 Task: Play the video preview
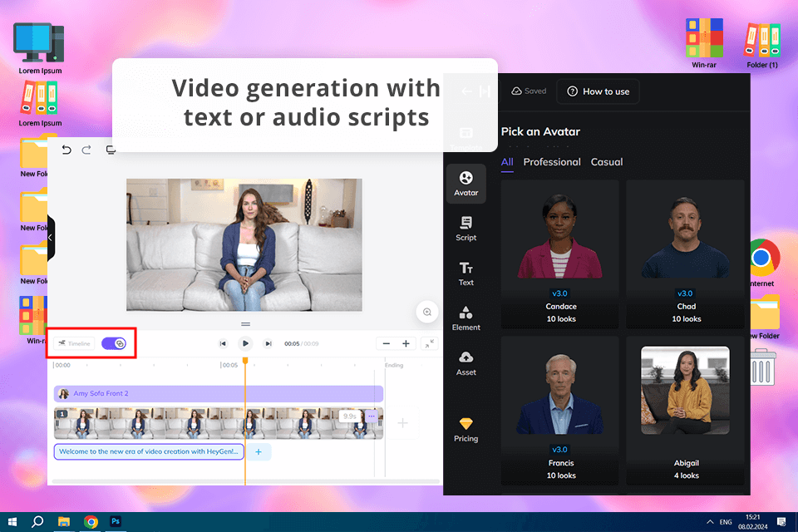(245, 343)
